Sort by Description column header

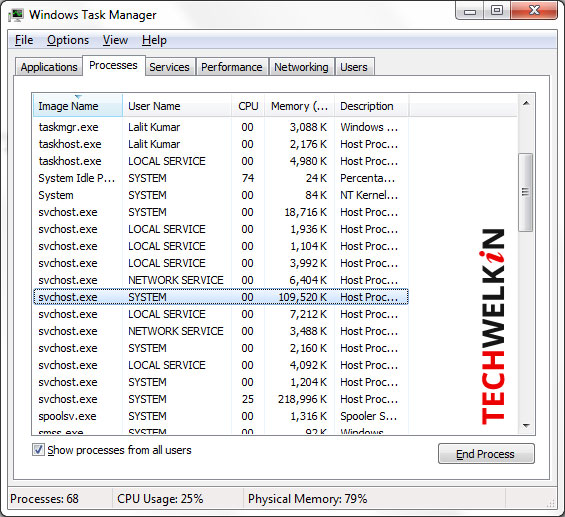point(372,106)
